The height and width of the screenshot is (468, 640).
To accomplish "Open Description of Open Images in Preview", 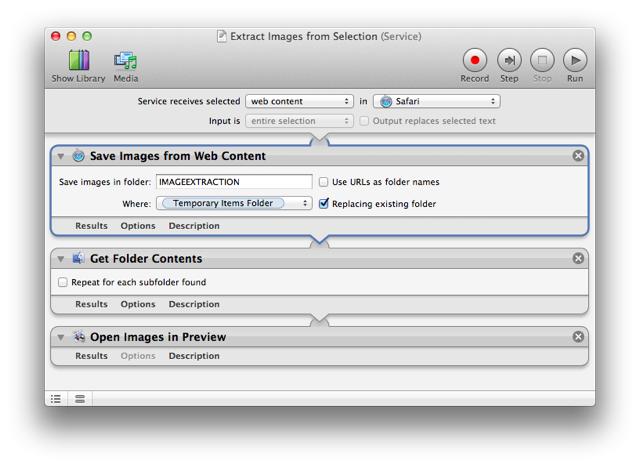I will coord(194,356).
